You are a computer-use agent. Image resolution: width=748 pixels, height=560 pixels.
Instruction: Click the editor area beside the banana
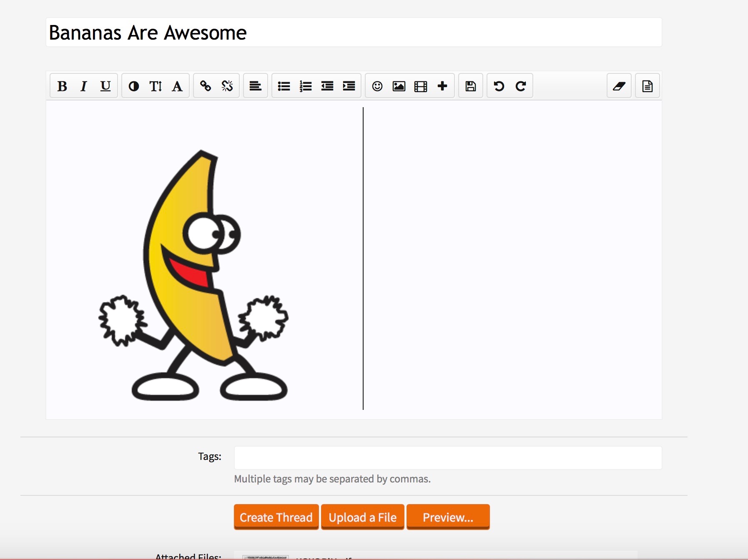coord(513,259)
